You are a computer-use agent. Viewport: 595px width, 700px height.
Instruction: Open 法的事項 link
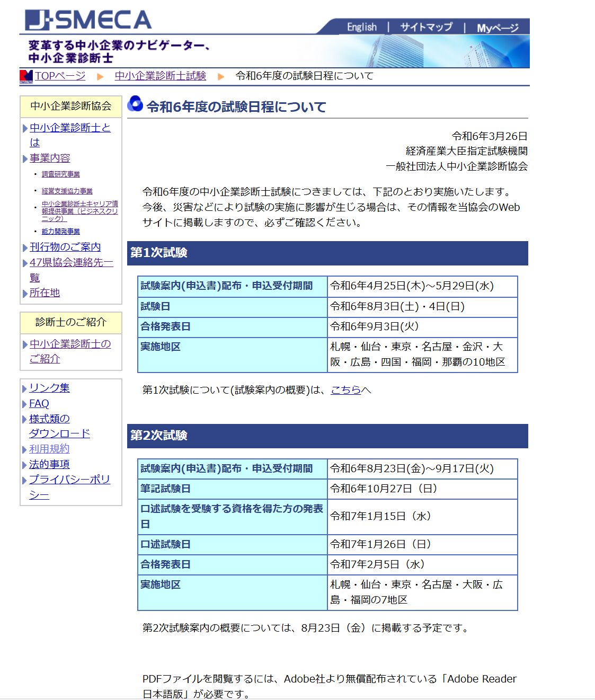(x=49, y=464)
